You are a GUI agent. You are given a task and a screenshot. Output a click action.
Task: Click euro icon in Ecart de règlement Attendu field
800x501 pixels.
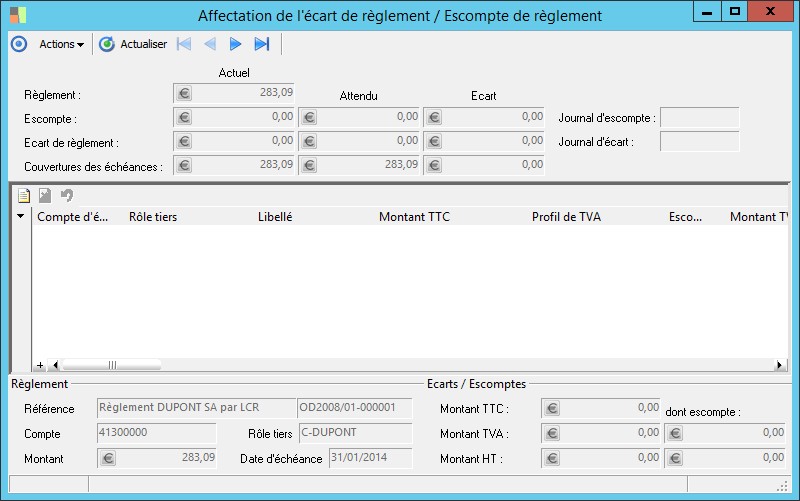309,141
